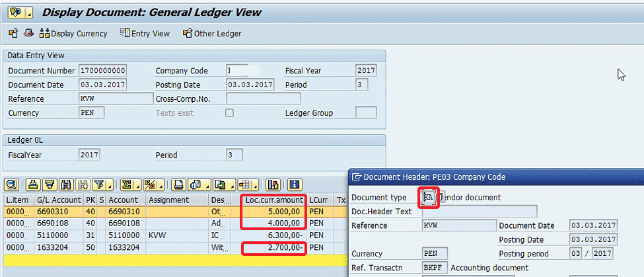The height and width of the screenshot is (277, 644).
Task: Open Other Ledger selection
Action: [x=212, y=34]
